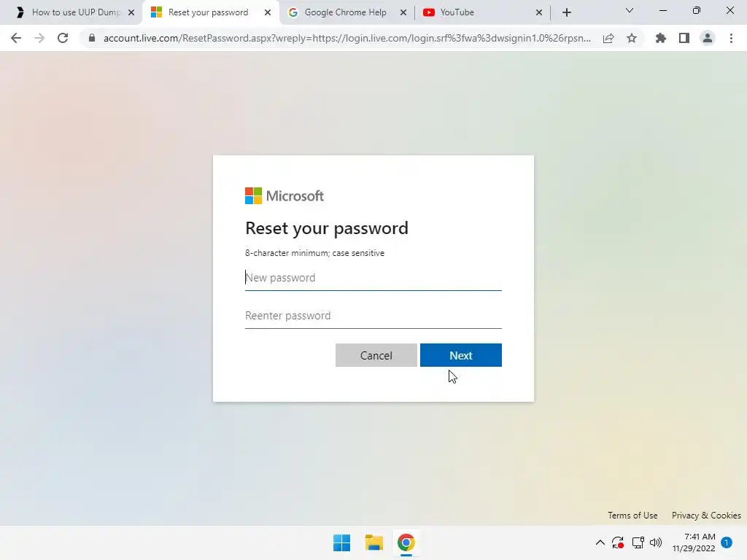Click the Cancel button
Screen dimensions: 747x560
[376, 355]
